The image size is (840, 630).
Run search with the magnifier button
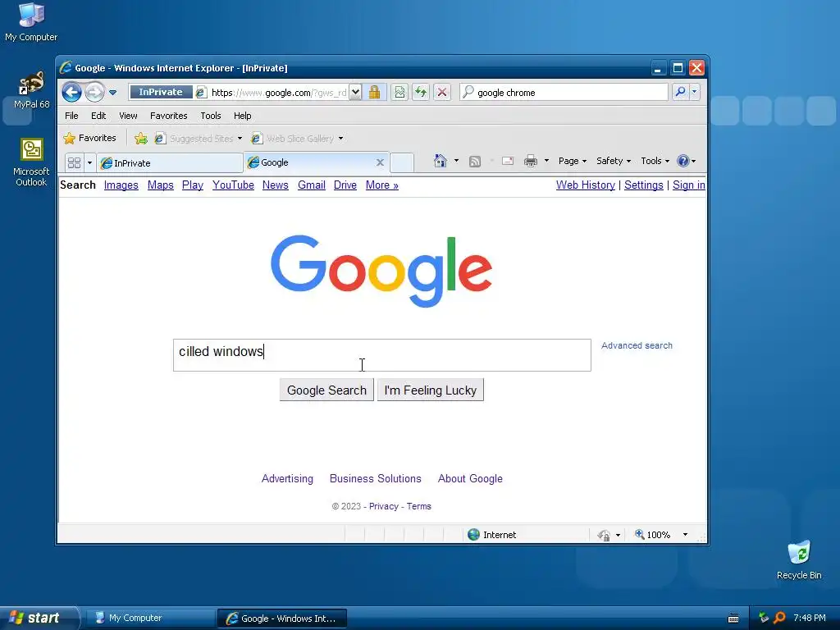[x=680, y=92]
